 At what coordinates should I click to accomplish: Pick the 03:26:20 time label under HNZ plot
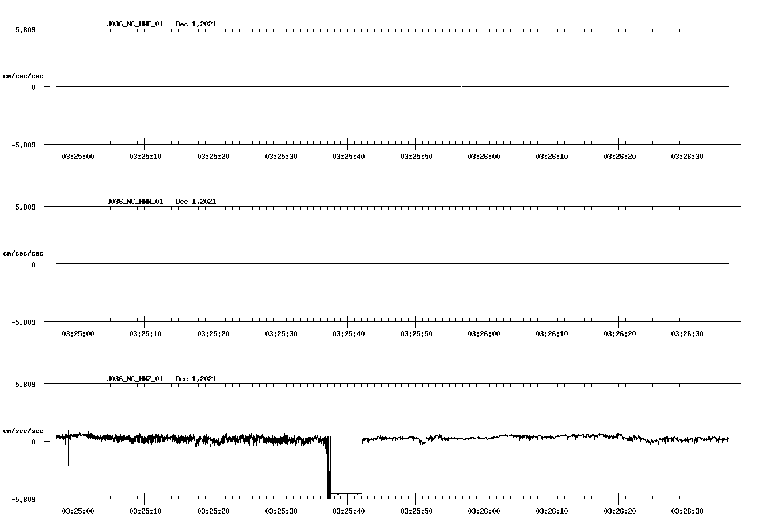click(x=620, y=511)
